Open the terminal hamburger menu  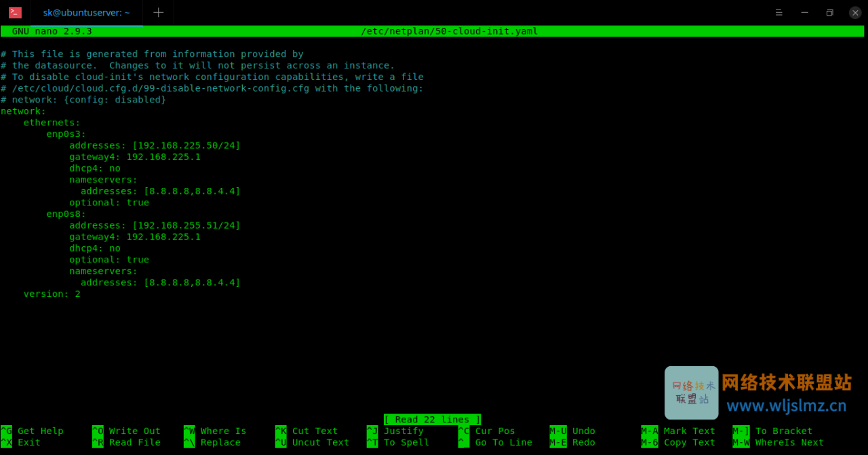click(779, 12)
